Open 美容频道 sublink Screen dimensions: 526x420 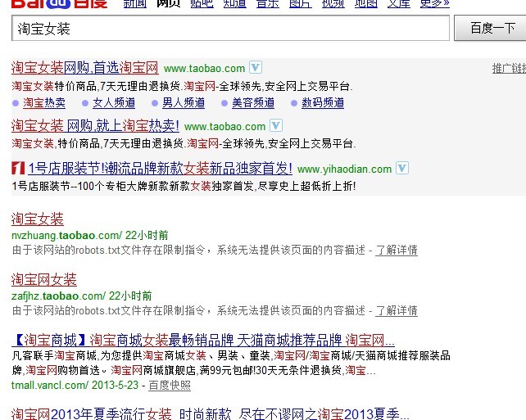tap(253, 103)
